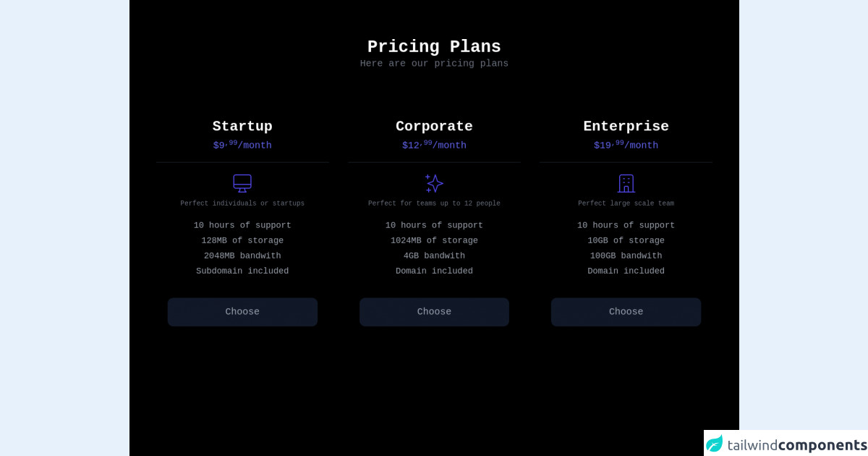Click the Corporate plan sparkles icon
This screenshot has height=456, width=868.
click(434, 183)
